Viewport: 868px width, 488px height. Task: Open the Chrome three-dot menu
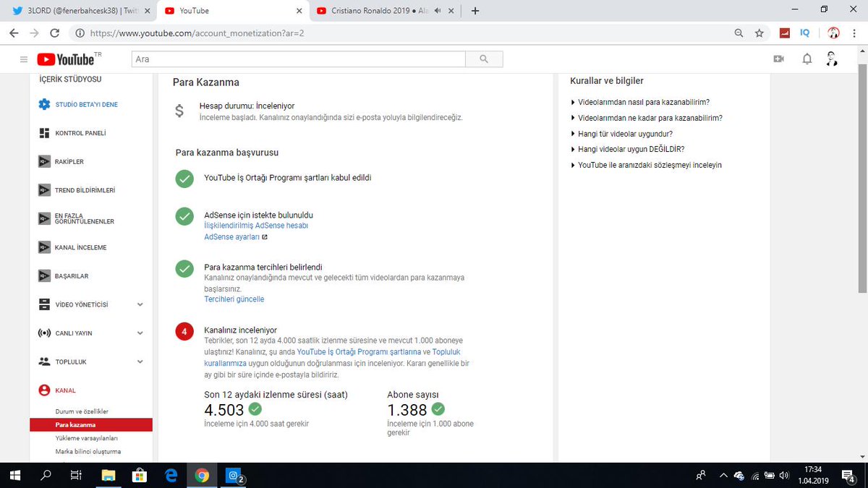pos(856,33)
